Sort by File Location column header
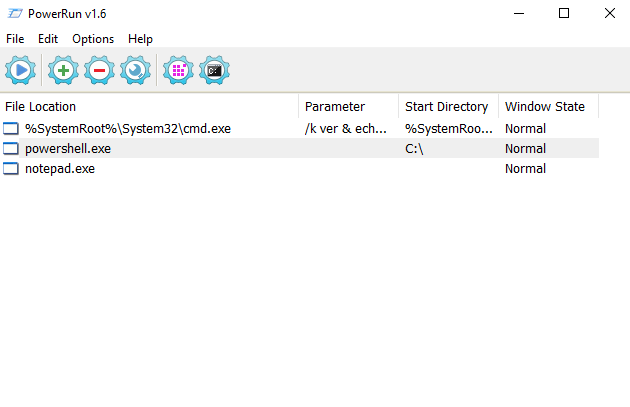This screenshot has width=630, height=407. click(x=150, y=107)
